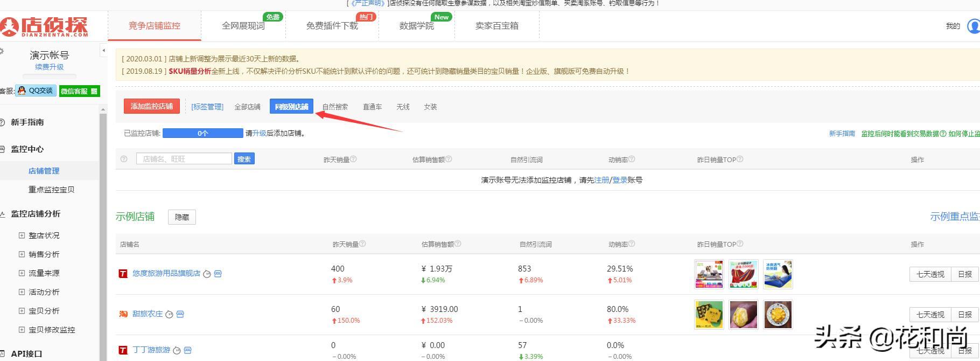Viewport: 980px width, 361px height.
Task: Open the 竞争店铺监控 top tab
Action: [155, 26]
